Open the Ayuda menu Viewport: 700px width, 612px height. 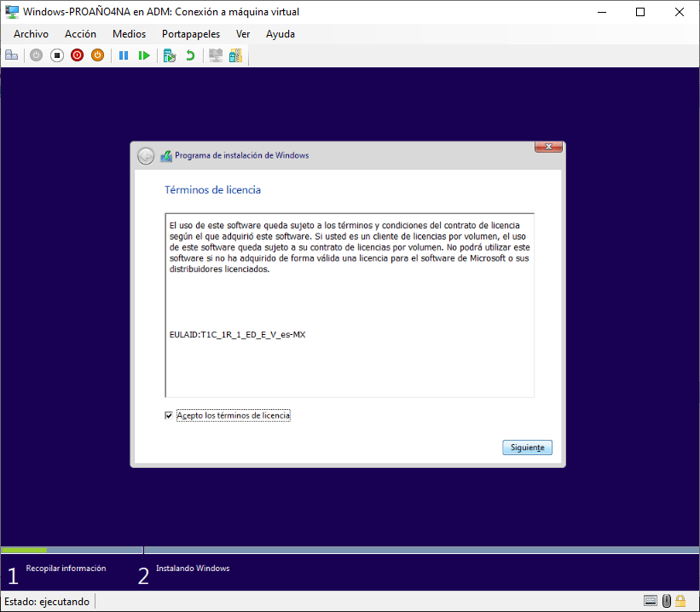[281, 34]
